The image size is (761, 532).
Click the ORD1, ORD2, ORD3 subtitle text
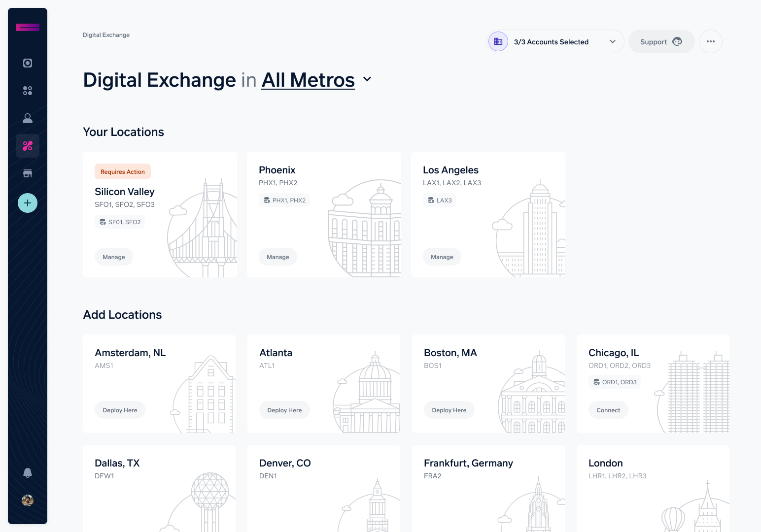pos(620,366)
